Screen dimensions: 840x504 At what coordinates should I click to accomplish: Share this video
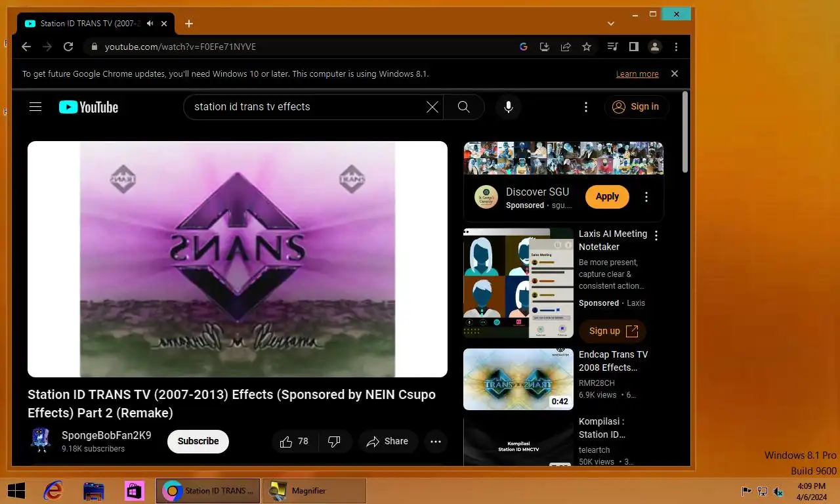(x=387, y=442)
